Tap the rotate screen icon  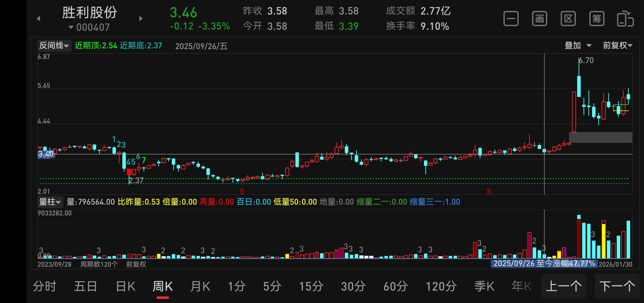click(625, 19)
